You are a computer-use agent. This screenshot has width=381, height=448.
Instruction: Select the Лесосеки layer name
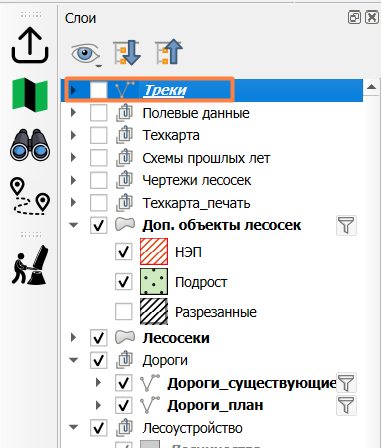176,338
